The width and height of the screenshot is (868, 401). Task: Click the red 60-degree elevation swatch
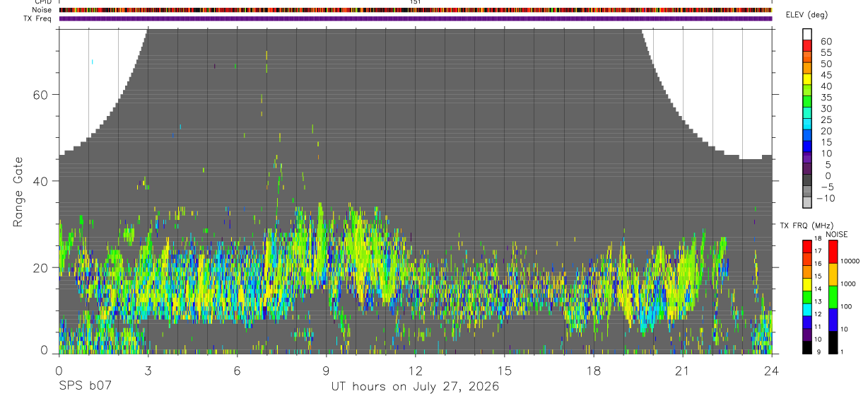click(808, 45)
